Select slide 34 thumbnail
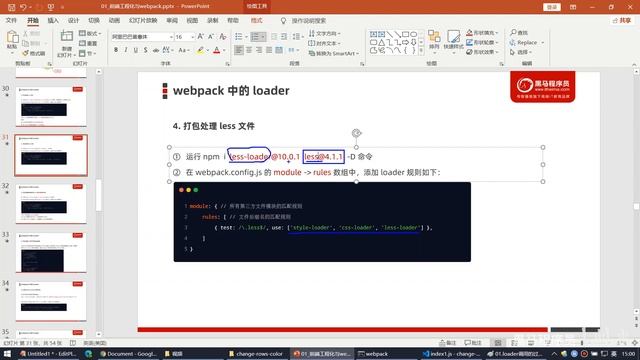This screenshot has width=640, height=360. click(51, 301)
